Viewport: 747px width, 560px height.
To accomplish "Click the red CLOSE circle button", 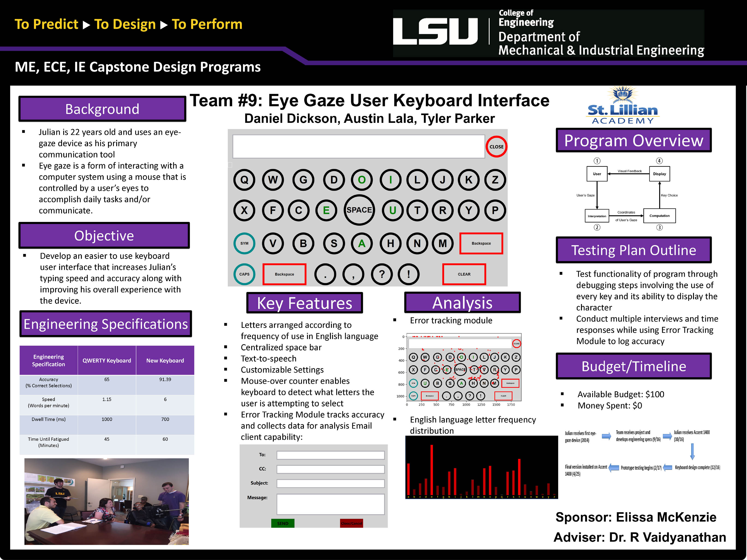I will (496, 147).
